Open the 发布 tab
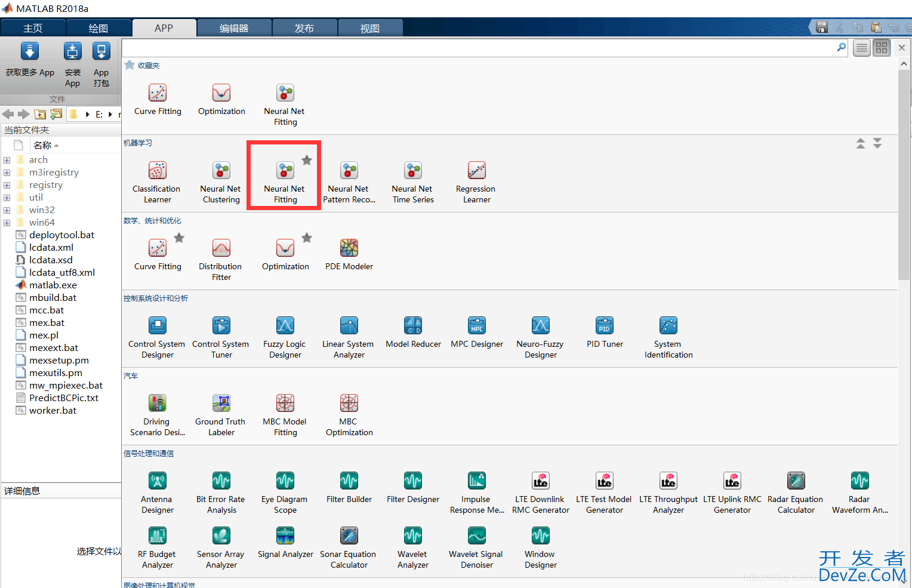The image size is (912, 588). (304, 28)
